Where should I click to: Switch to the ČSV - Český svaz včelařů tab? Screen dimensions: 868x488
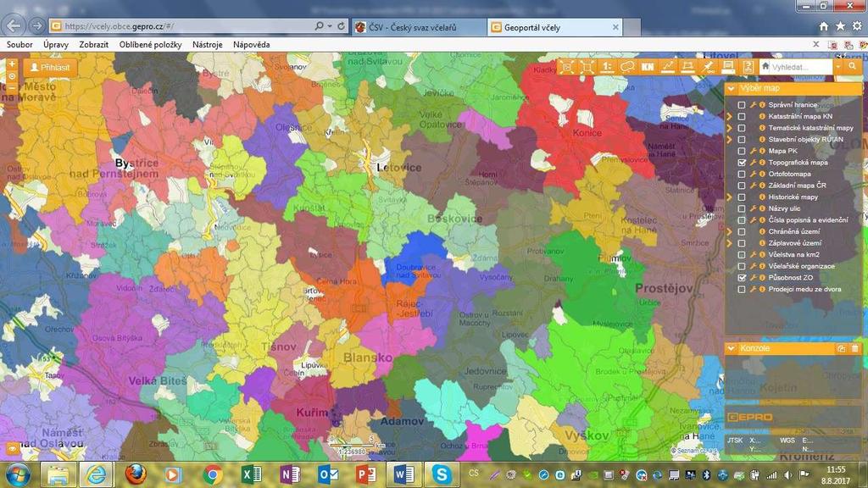419,27
